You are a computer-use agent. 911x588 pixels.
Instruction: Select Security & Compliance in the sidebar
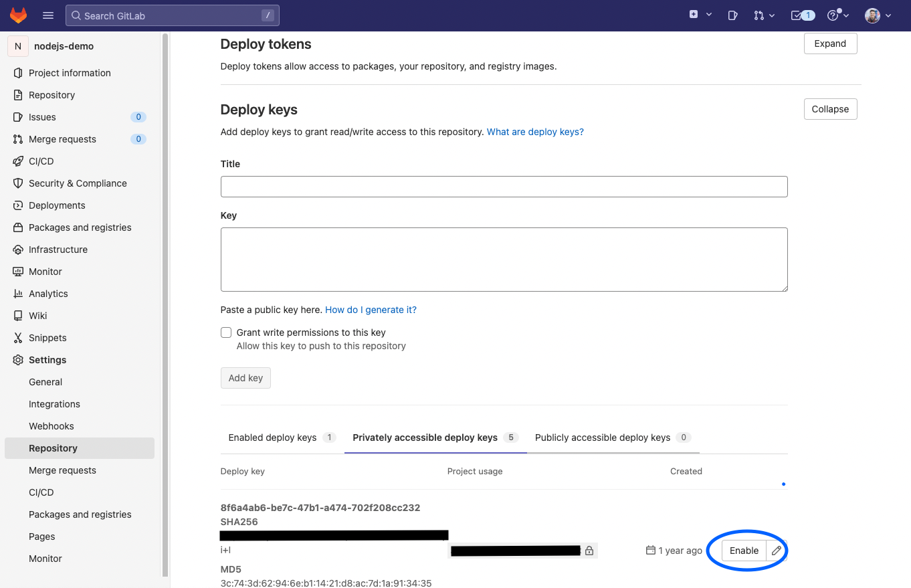click(x=76, y=183)
